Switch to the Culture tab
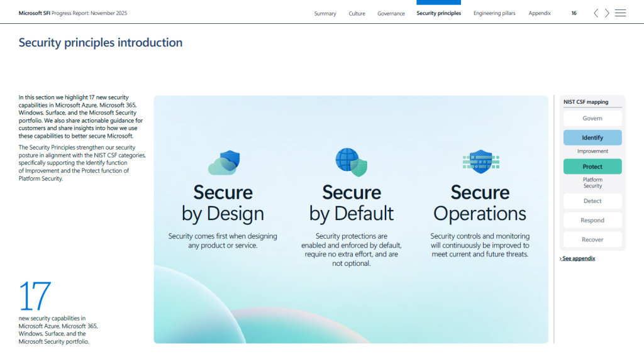Viewport: 644px width, 362px height. (x=357, y=13)
